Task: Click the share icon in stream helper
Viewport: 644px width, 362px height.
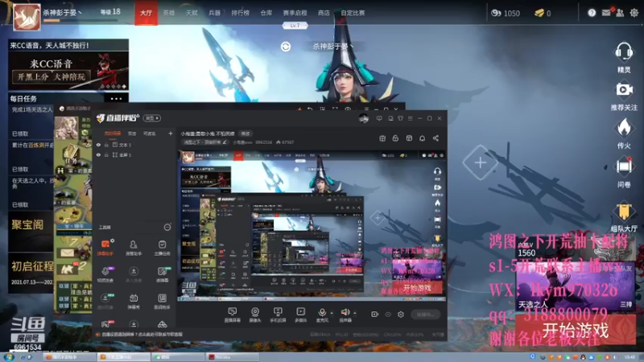Action: click(436, 138)
